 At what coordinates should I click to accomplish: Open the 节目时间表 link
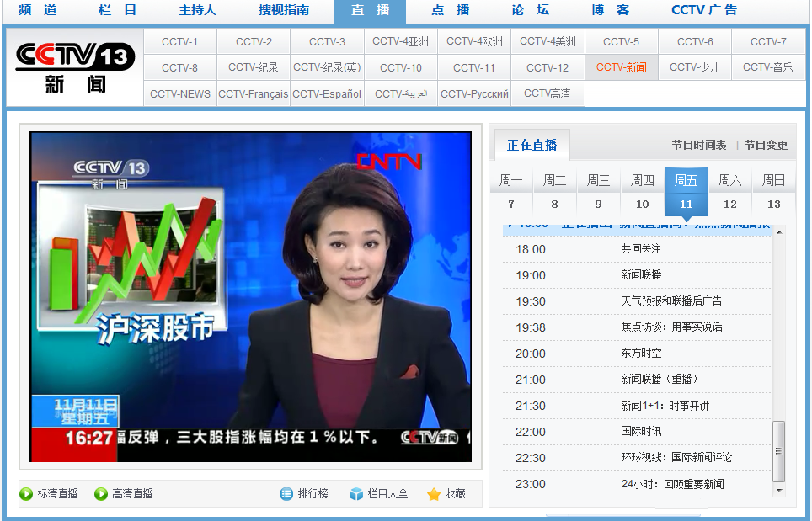pyautogui.click(x=699, y=146)
